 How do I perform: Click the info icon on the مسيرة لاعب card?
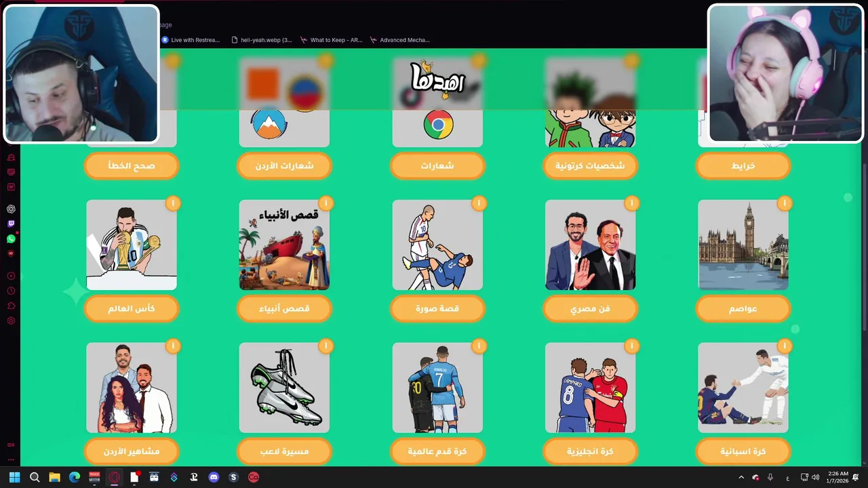coord(326,346)
